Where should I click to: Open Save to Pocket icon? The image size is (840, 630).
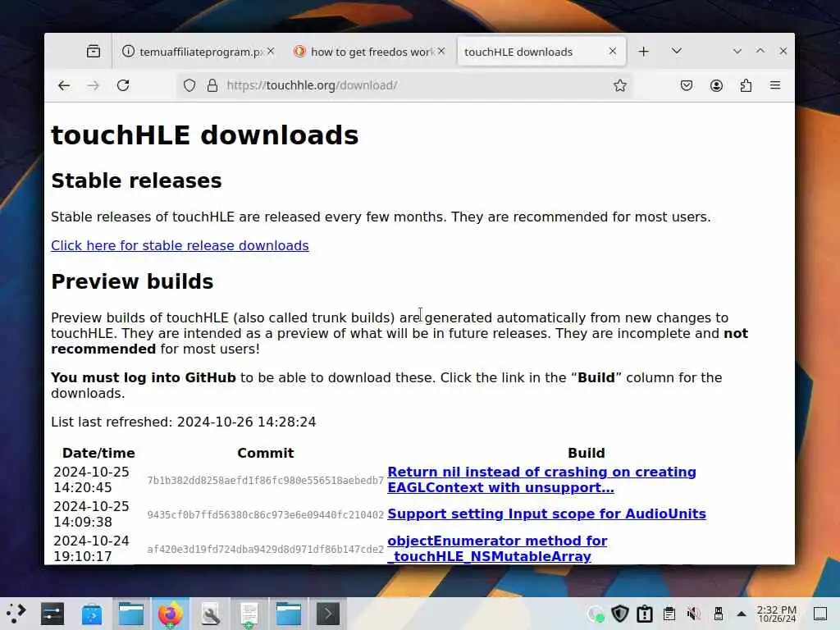click(x=687, y=85)
